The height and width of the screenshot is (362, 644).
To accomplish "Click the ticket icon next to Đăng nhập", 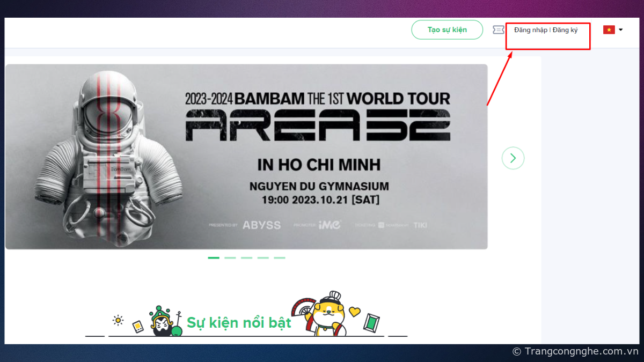I will [x=499, y=30].
